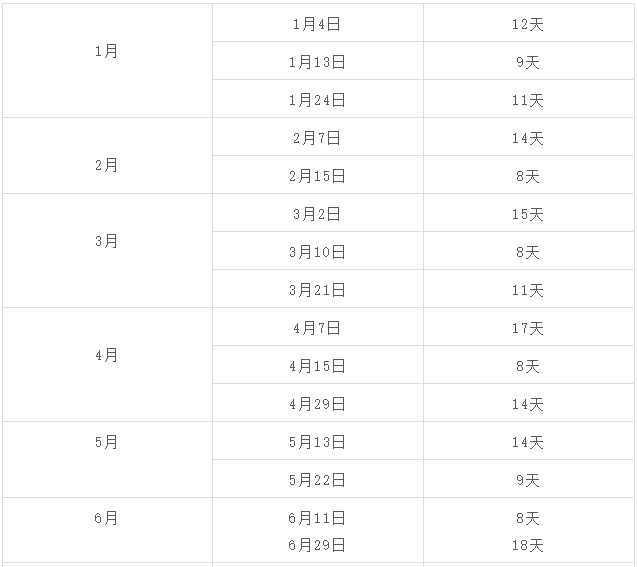The width and height of the screenshot is (637, 567).
Task: Select the 1月4日 date cell
Action: [317, 24]
